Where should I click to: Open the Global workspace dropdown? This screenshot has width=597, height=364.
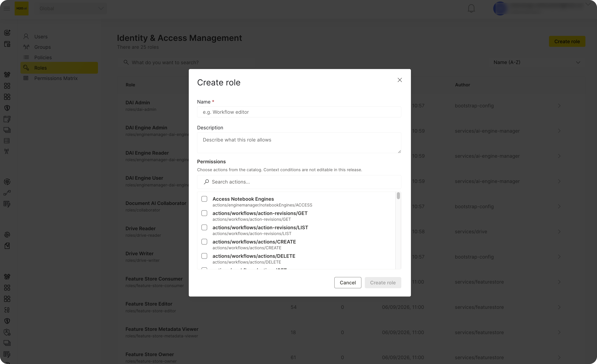71,8
